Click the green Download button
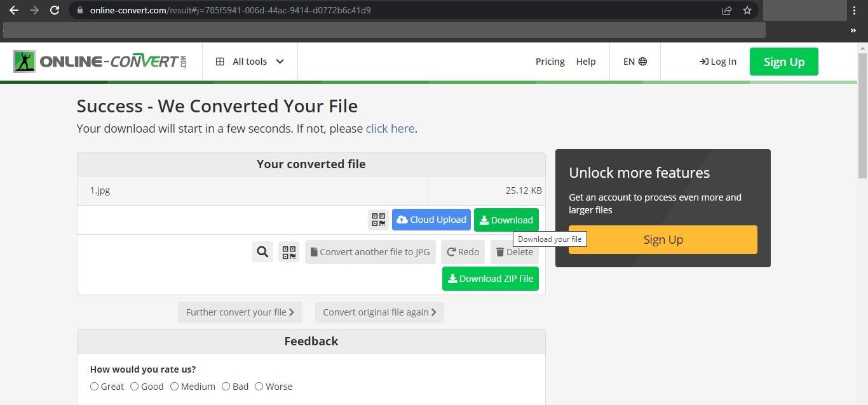Screen dimensions: 868x405 tap(506, 220)
